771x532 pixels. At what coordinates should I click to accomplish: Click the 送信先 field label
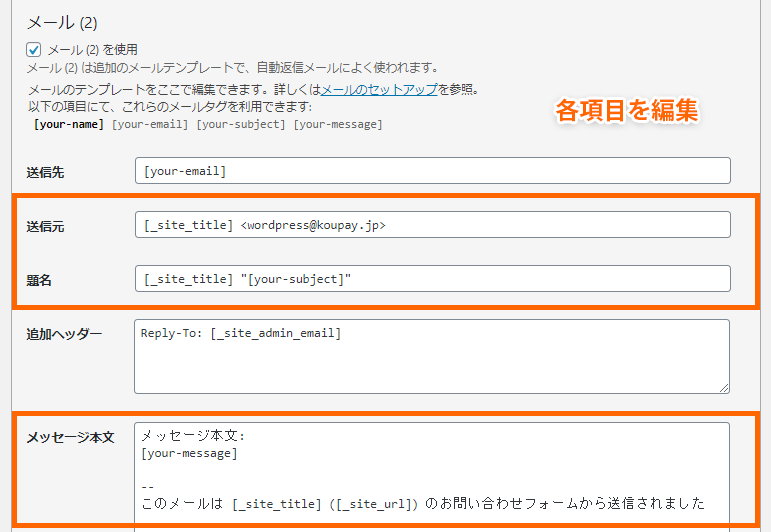coord(45,173)
